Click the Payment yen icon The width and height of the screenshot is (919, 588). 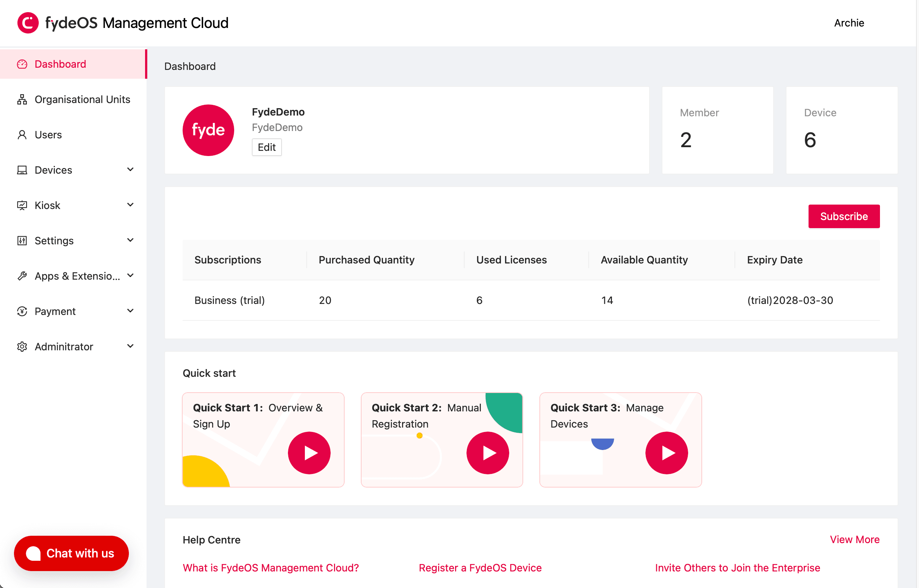22,311
